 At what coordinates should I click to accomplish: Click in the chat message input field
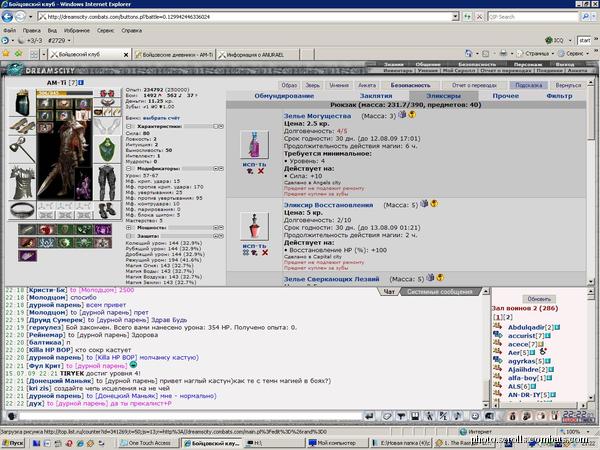[x=190, y=416]
